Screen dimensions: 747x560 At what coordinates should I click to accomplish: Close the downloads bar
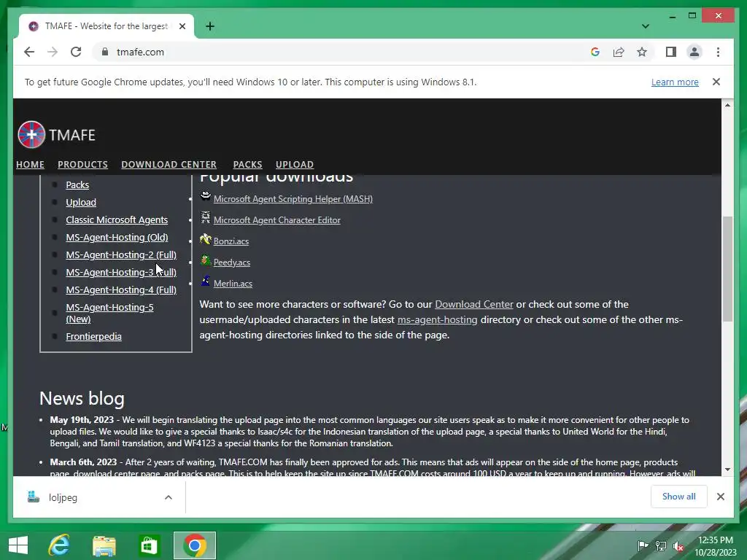tap(720, 497)
